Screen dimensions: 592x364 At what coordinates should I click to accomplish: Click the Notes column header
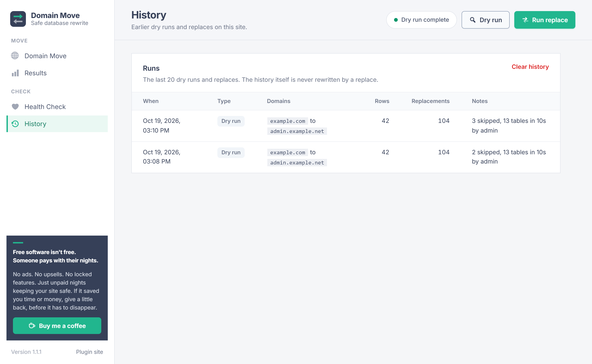click(479, 101)
